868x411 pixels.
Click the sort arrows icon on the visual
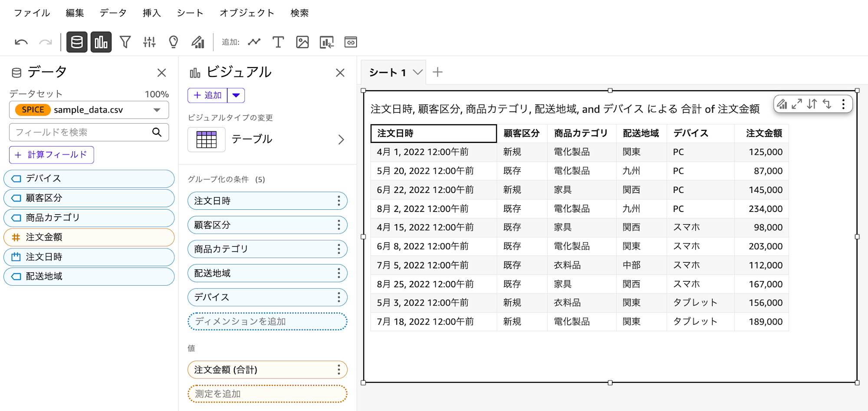click(812, 104)
